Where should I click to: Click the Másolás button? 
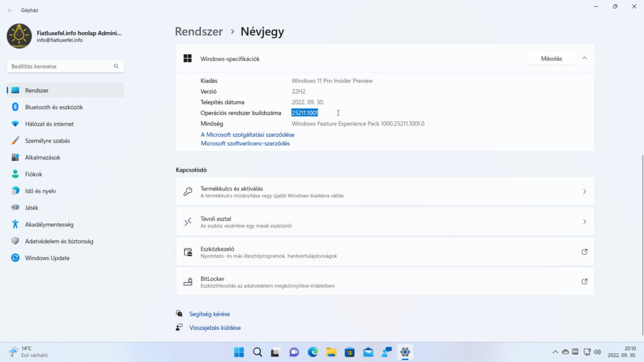(x=551, y=58)
